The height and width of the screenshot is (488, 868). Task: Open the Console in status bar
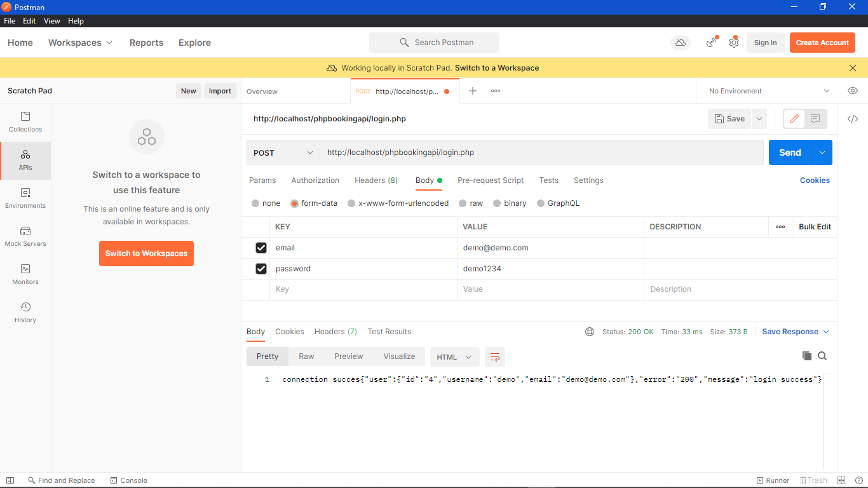pos(128,480)
